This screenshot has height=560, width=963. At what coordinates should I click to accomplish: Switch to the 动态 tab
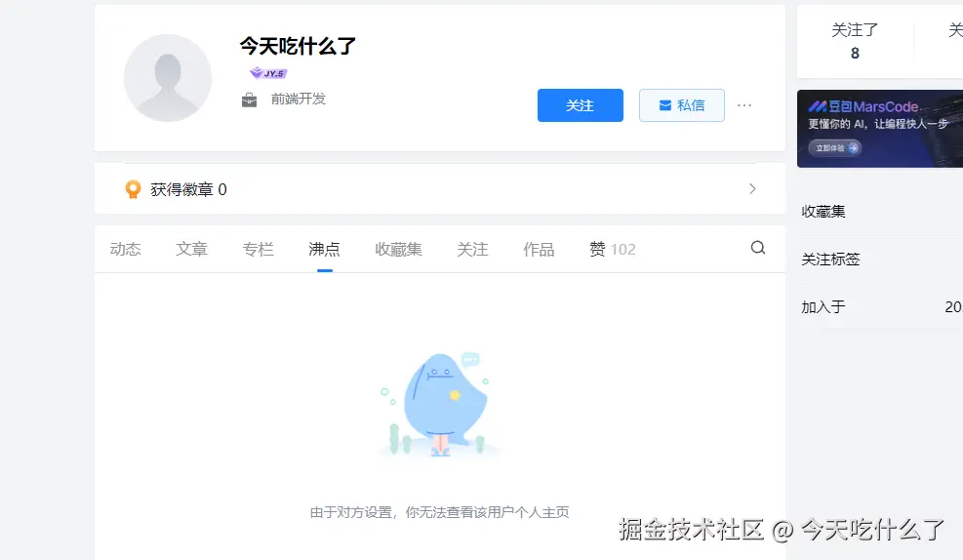[x=125, y=249]
